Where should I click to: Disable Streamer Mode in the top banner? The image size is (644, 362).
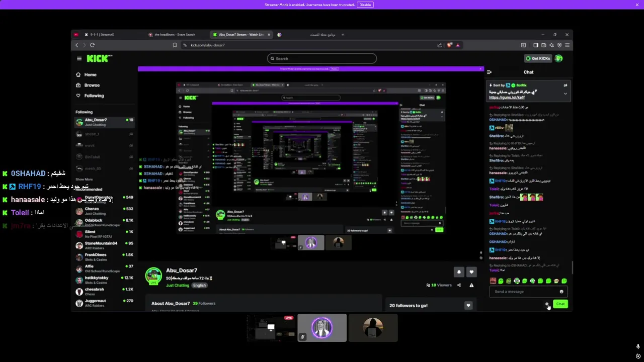tap(365, 5)
